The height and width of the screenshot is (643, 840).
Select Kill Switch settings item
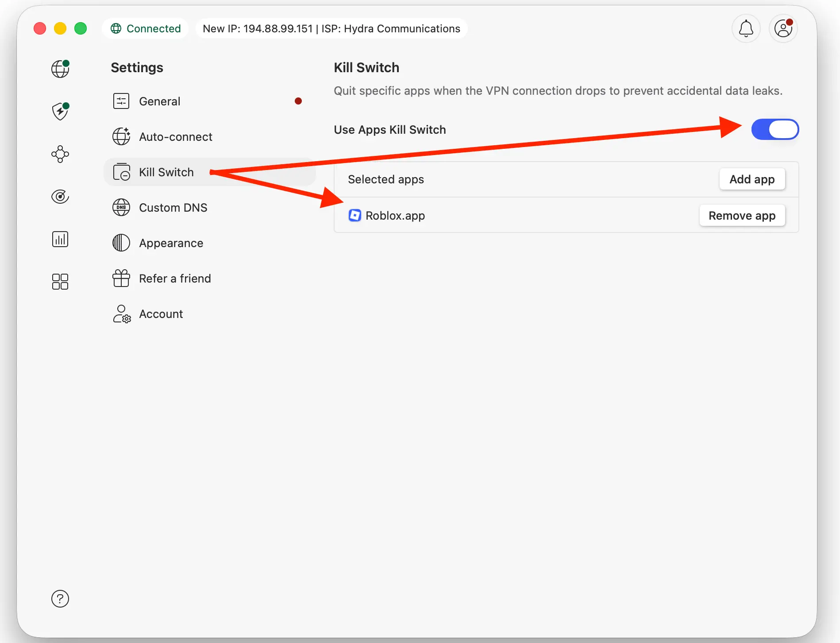pos(166,172)
